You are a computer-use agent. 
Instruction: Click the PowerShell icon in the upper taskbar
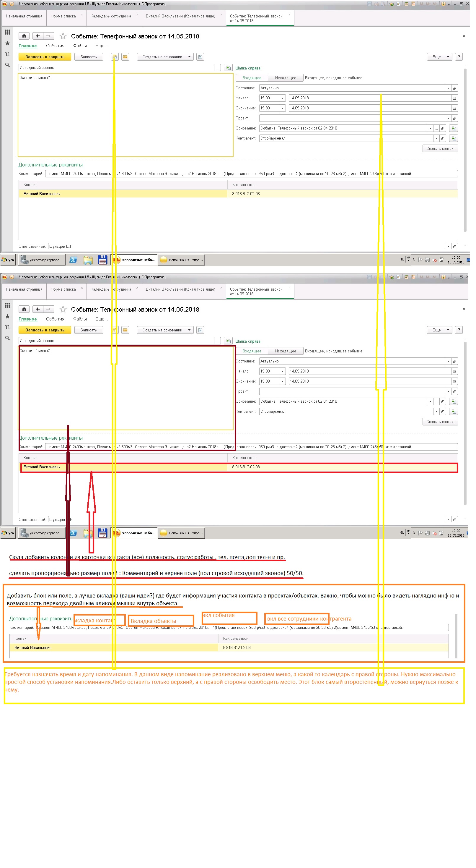click(73, 260)
